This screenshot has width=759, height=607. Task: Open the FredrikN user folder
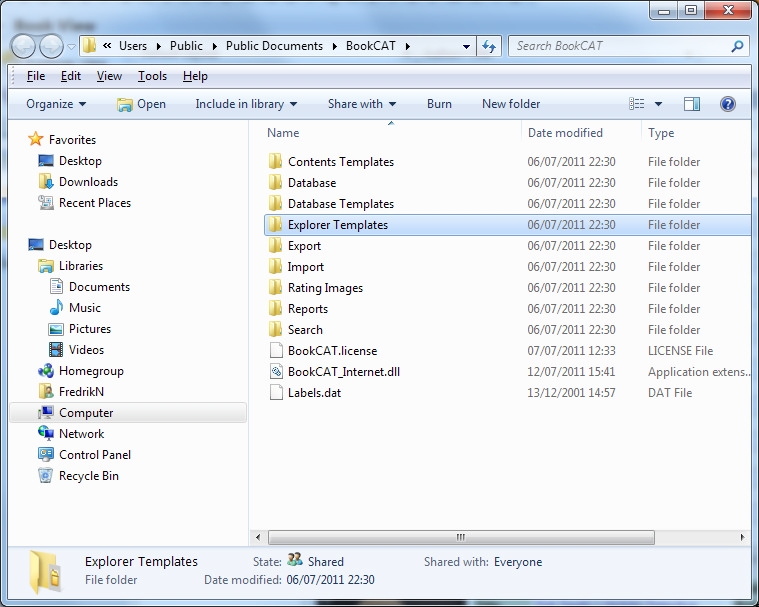tap(81, 392)
